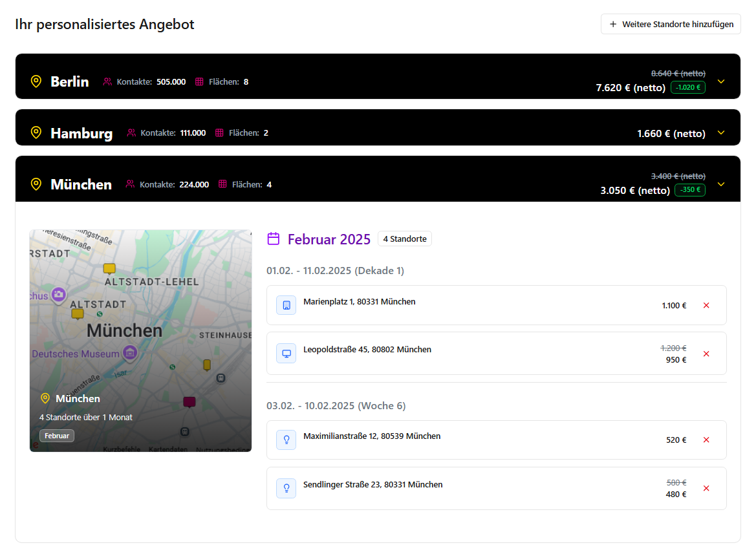756x554 pixels.
Task: Open the München map thumbnail
Action: (x=140, y=323)
